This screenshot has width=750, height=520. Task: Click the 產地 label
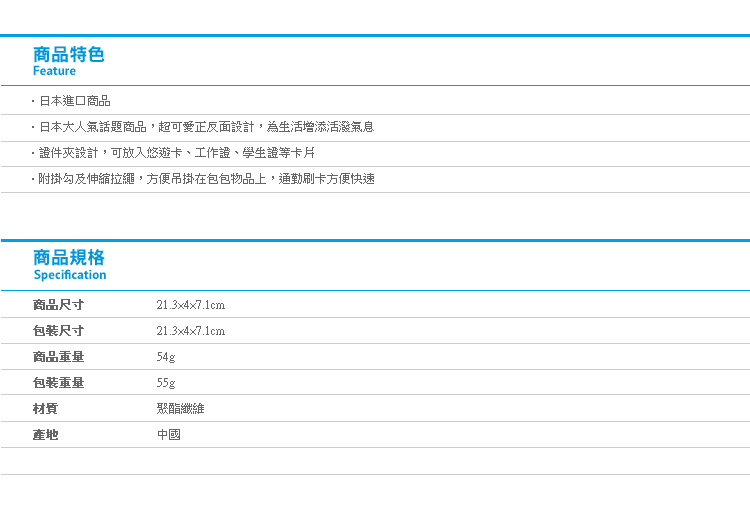tap(45, 435)
